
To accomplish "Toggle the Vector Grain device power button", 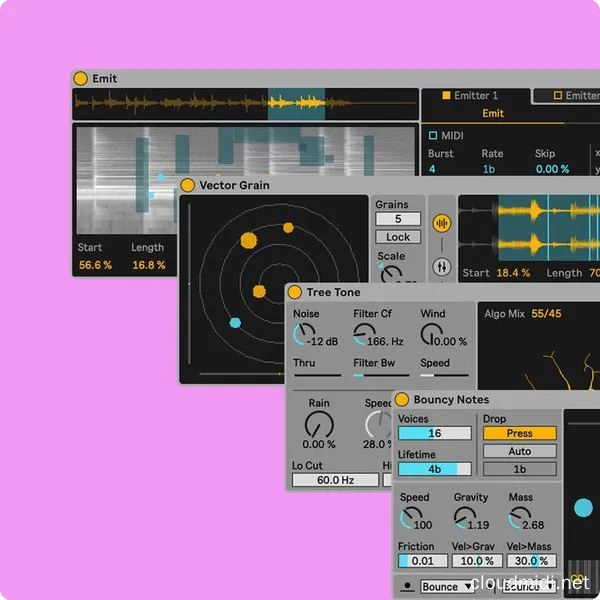I will coord(187,185).
